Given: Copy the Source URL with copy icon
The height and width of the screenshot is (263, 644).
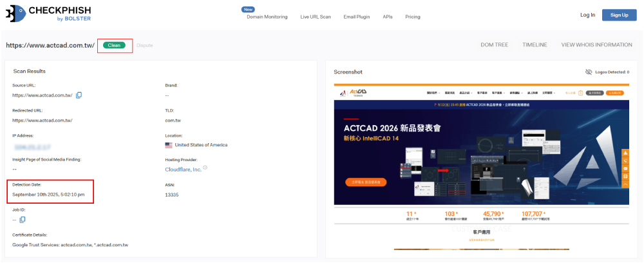Looking at the screenshot, I should 79,95.
